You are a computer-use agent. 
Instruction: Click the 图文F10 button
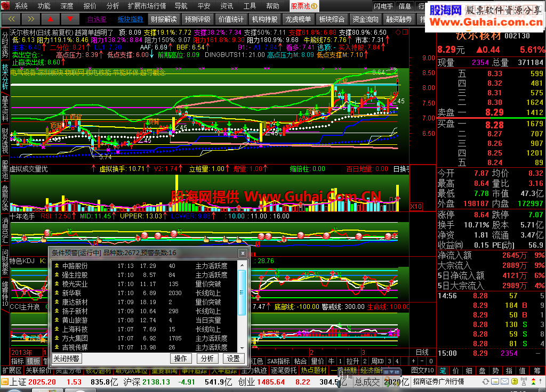coord(422,370)
